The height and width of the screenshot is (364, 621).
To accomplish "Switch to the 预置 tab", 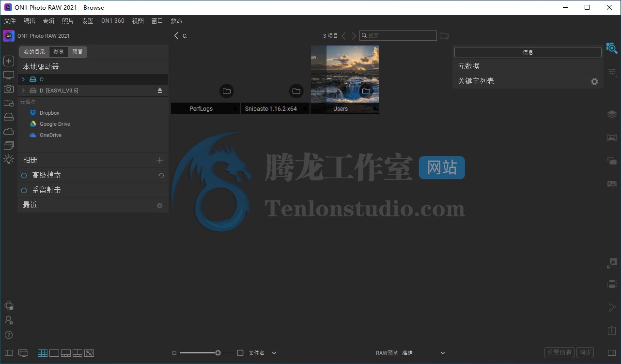I will (78, 52).
